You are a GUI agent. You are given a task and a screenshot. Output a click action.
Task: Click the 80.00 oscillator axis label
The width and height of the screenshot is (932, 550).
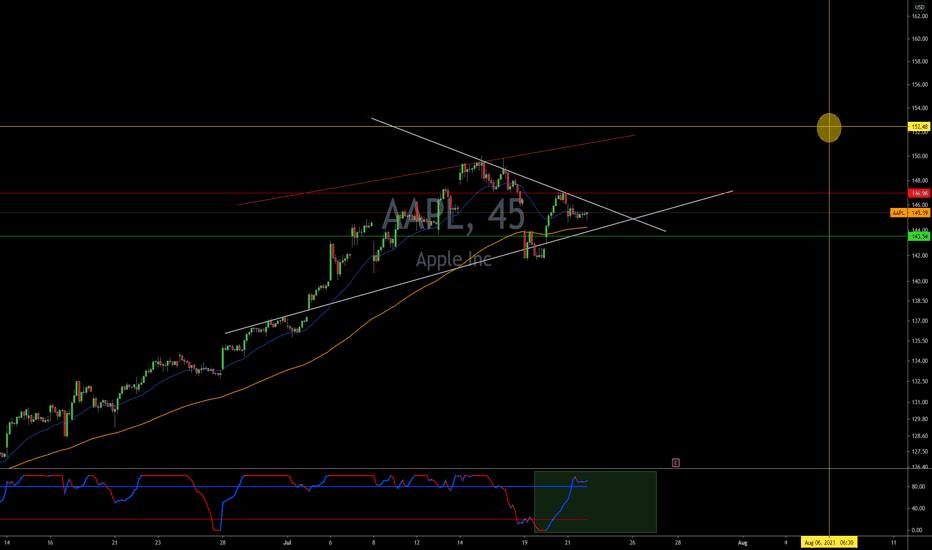[x=918, y=487]
